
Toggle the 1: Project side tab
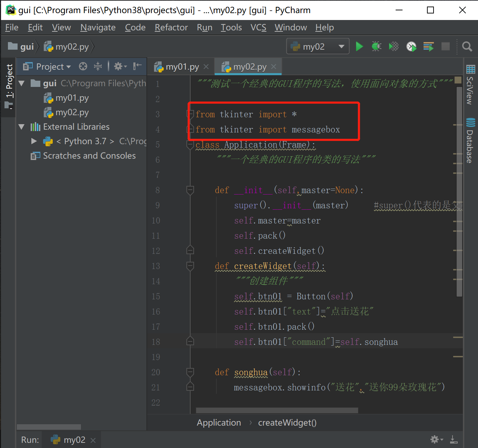9,86
